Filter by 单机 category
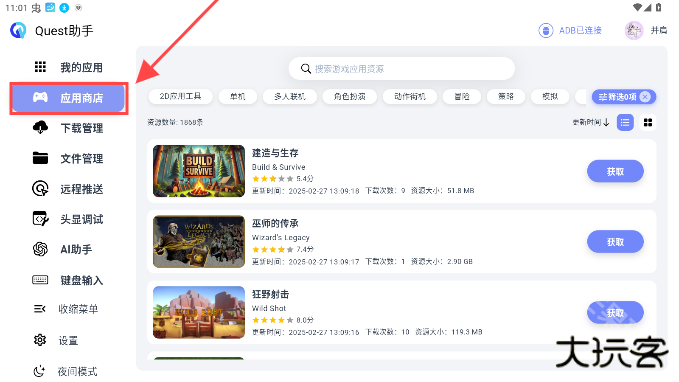The width and height of the screenshot is (679, 382). (238, 96)
